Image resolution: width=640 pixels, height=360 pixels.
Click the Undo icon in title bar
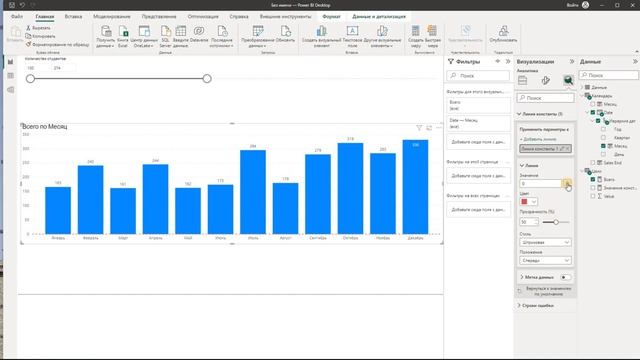22,5
